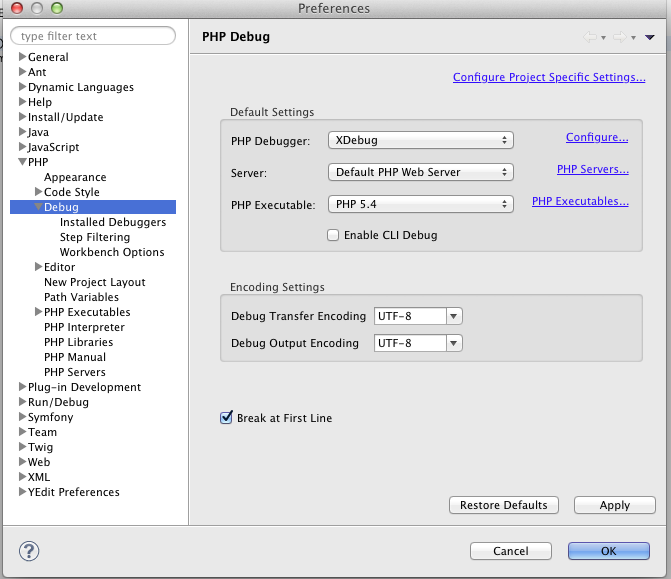Open the Server dropdown menu
Viewport: 671px width, 579px height.
coord(421,172)
